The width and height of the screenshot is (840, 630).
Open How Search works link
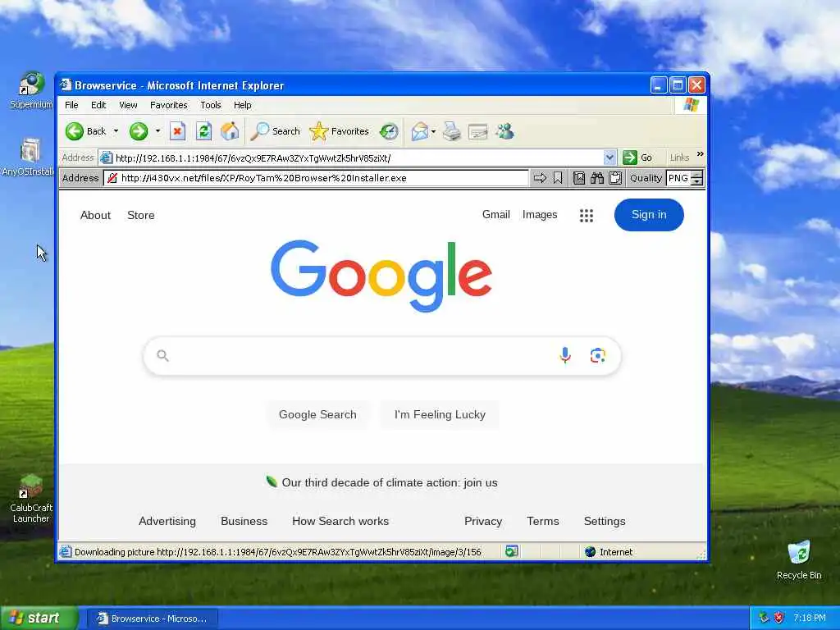tap(340, 521)
